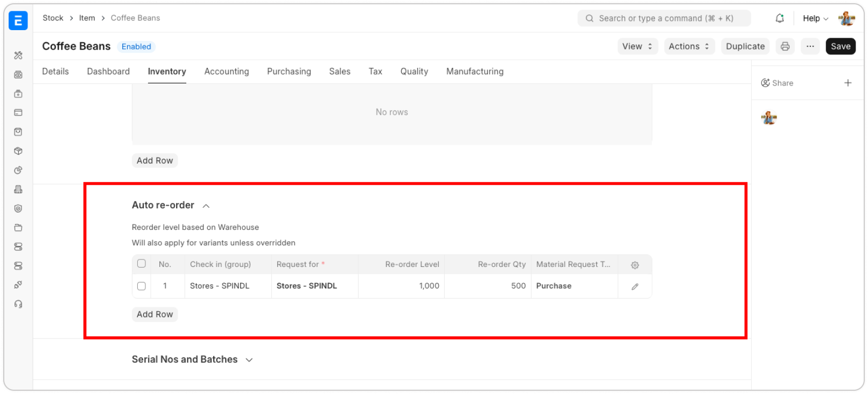Click the Material Request Type cell showing Purchase
The width and height of the screenshot is (868, 394).
(x=574, y=286)
